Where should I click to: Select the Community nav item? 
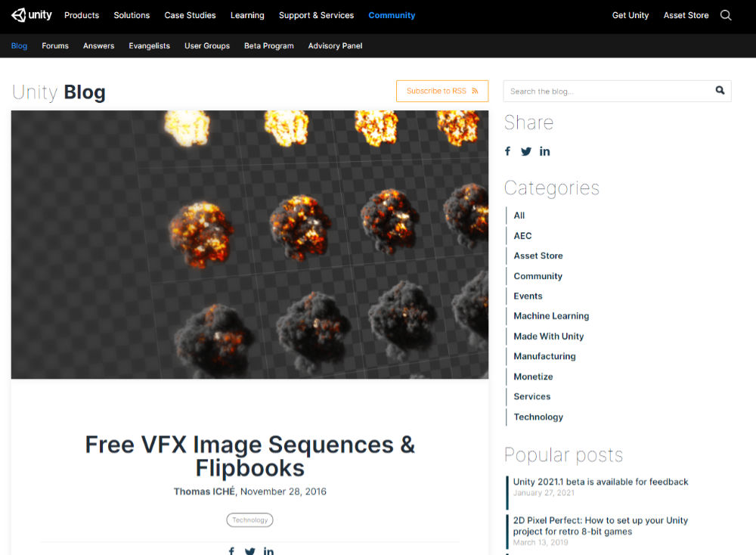[x=392, y=15]
